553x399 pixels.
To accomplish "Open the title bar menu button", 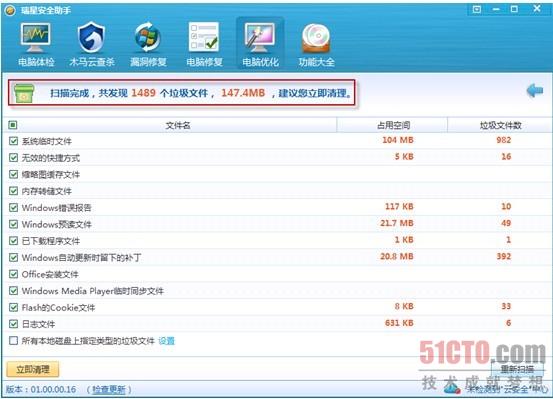I will (477, 9).
